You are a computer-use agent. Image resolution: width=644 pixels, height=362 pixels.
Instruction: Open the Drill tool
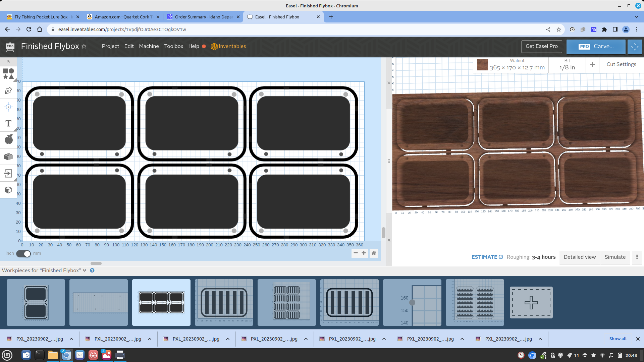pyautogui.click(x=8, y=107)
